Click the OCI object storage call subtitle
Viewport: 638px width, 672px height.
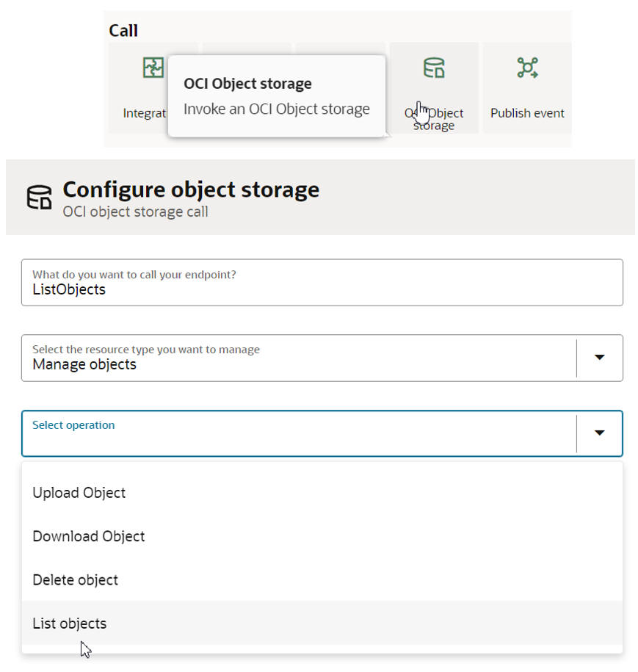135,212
